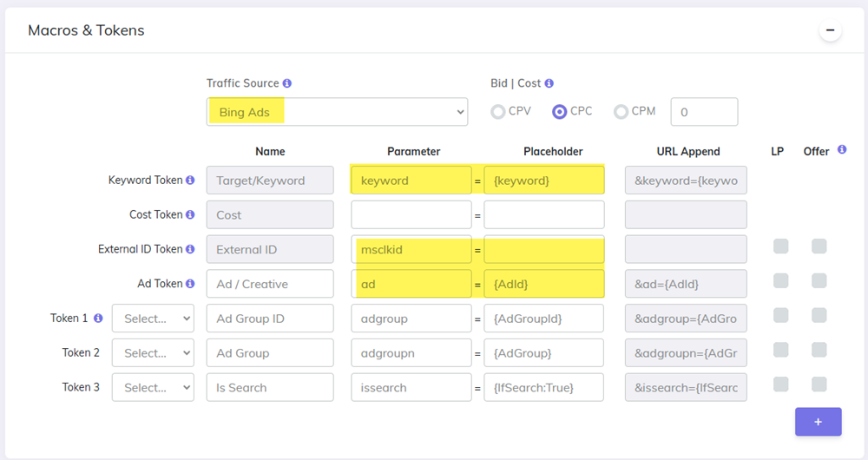The image size is (868, 460).
Task: Click info icon next to Bid | Cost
Action: (549, 83)
